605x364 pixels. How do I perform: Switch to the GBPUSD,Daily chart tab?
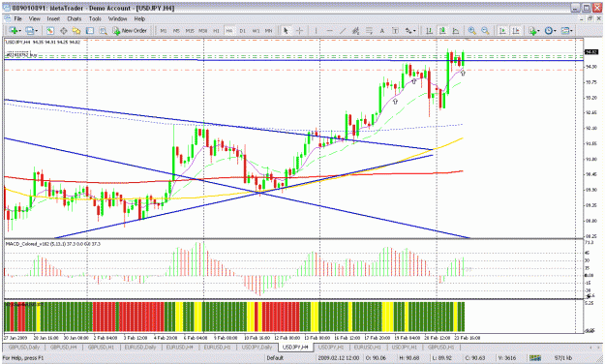[24, 347]
